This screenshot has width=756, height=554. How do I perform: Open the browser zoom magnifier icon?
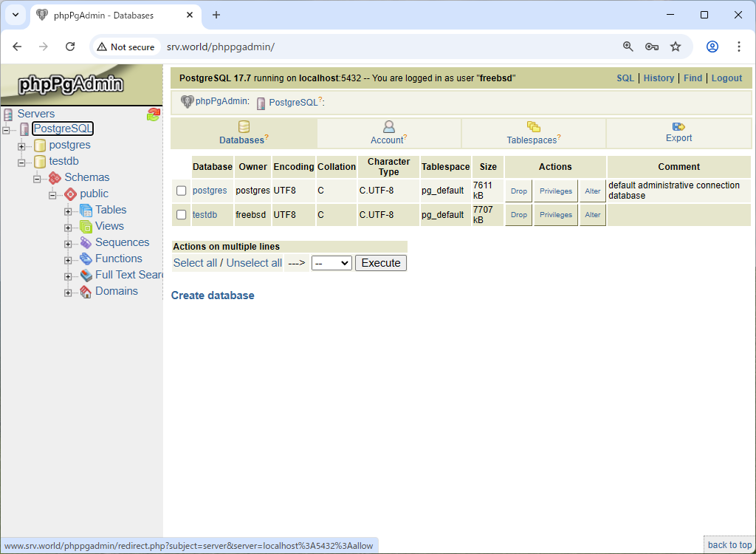628,47
